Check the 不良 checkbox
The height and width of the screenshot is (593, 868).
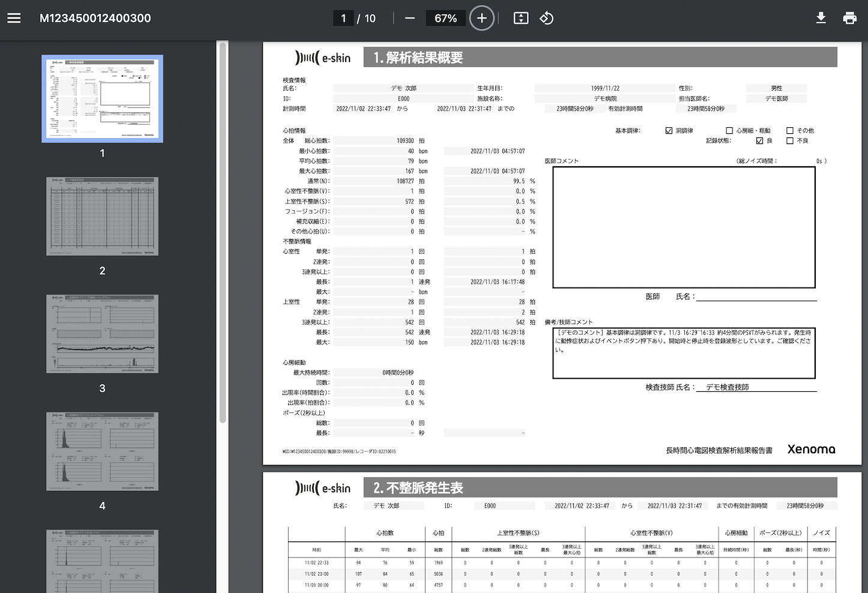click(x=790, y=140)
